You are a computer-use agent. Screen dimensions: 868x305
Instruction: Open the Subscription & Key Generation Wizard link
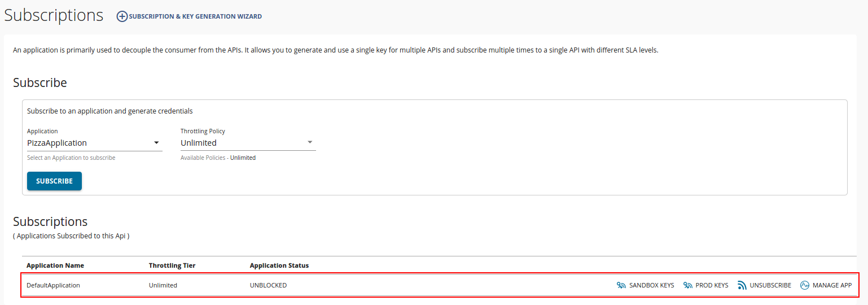pyautogui.click(x=195, y=17)
